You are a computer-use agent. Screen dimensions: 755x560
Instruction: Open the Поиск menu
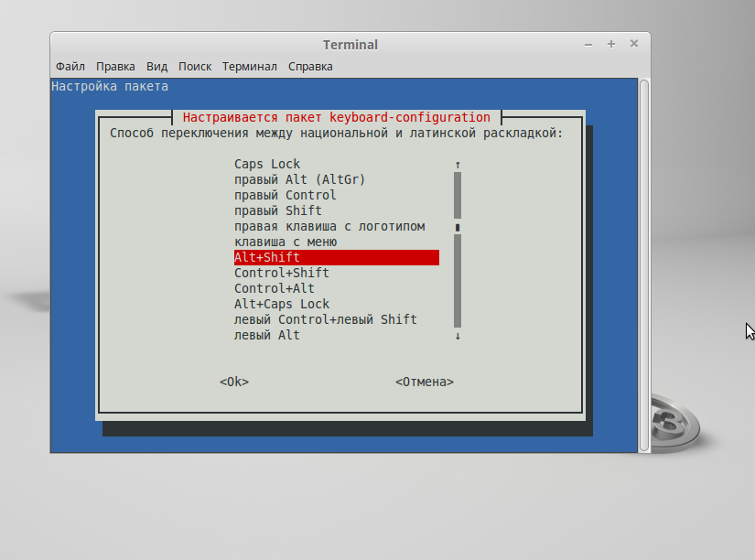click(x=195, y=67)
